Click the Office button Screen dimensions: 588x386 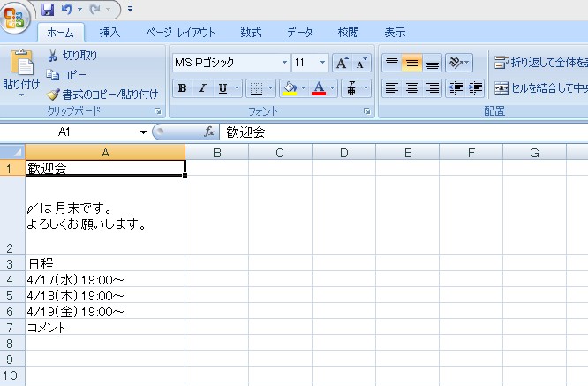point(18,18)
